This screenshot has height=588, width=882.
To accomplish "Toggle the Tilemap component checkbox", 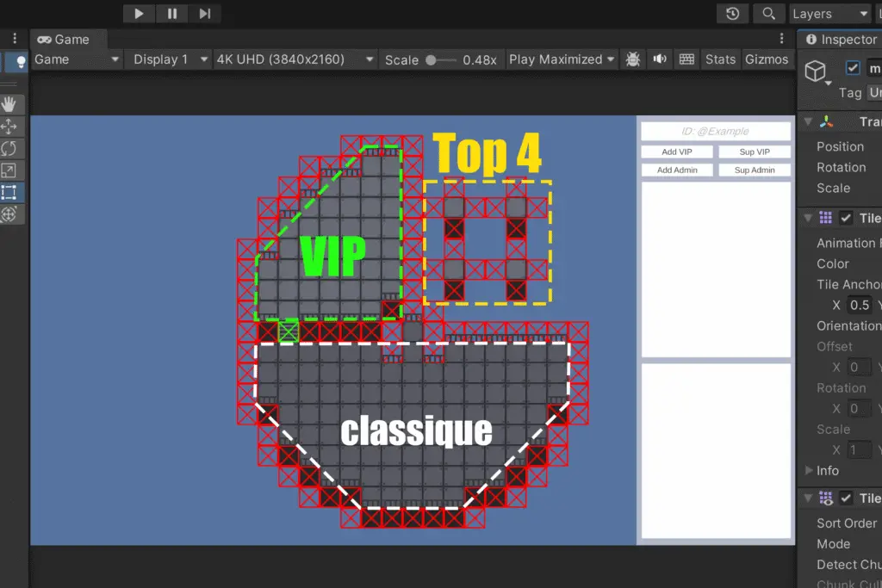I will tap(846, 219).
